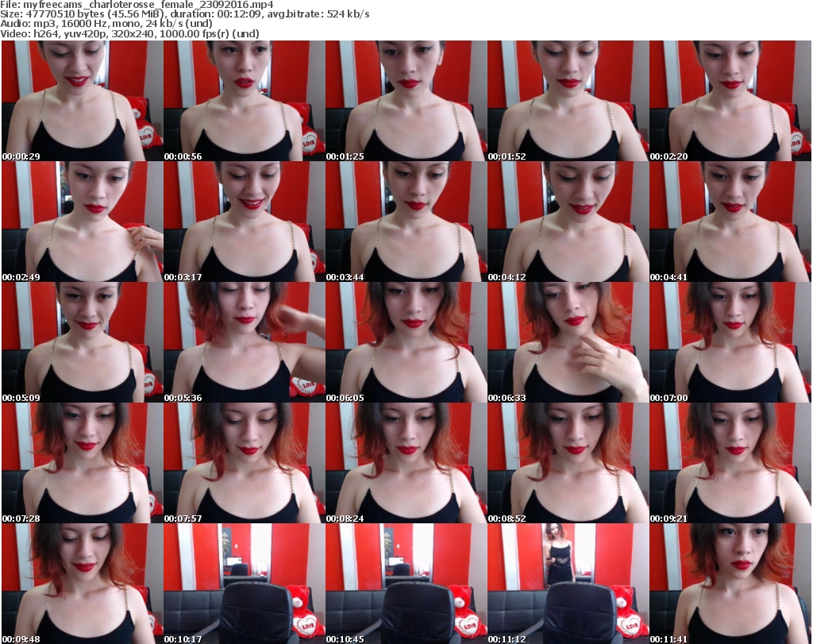Screen dimensions: 813x644
Task: Click the frame timestamped 00:06:33
Action: pyautogui.click(x=568, y=343)
